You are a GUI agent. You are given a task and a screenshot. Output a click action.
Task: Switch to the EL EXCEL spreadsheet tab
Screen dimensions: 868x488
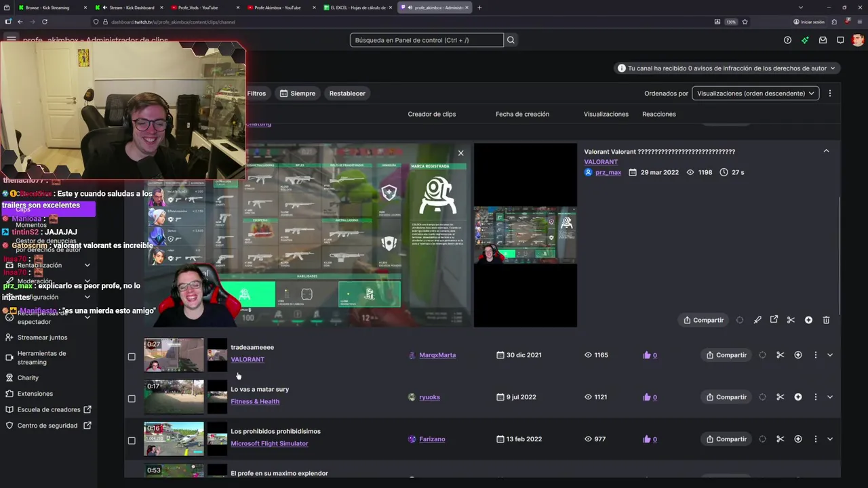(358, 7)
